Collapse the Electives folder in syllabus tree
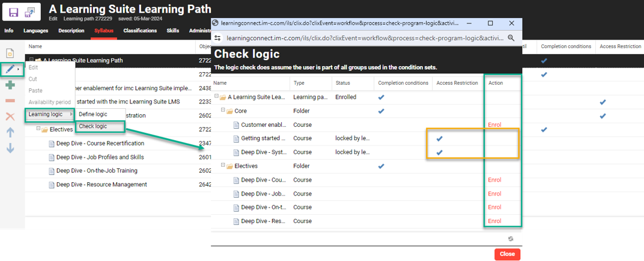644x261 pixels. (x=38, y=128)
